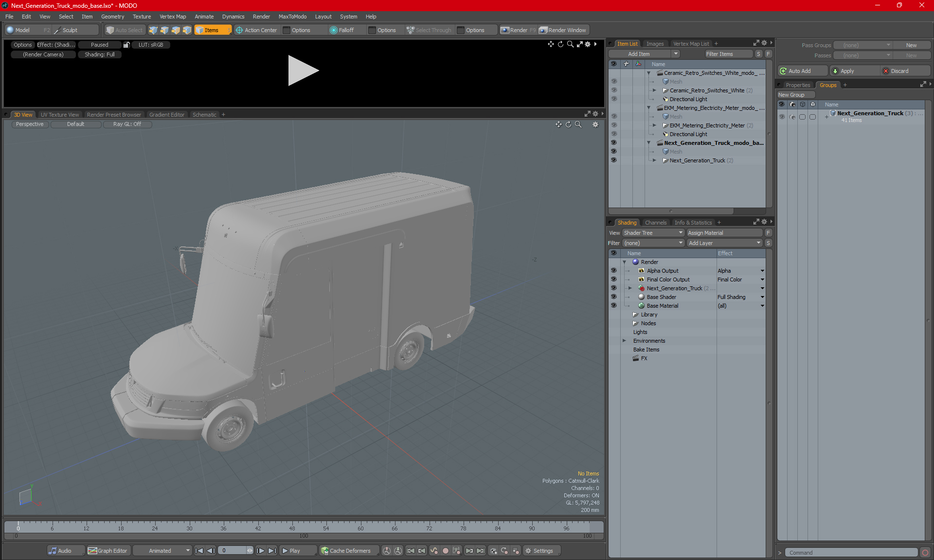Click preview pan move icon
The width and height of the screenshot is (934, 560).
[x=551, y=44]
